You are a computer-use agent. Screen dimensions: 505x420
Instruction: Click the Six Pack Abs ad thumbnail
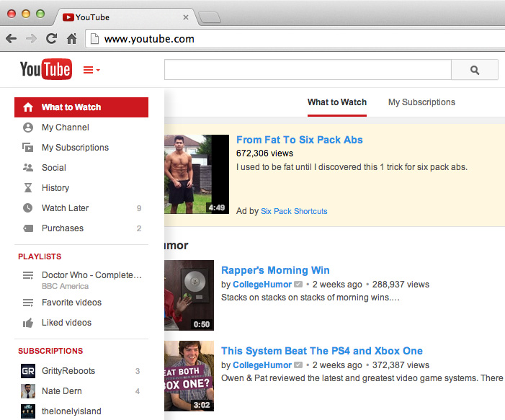coord(197,174)
